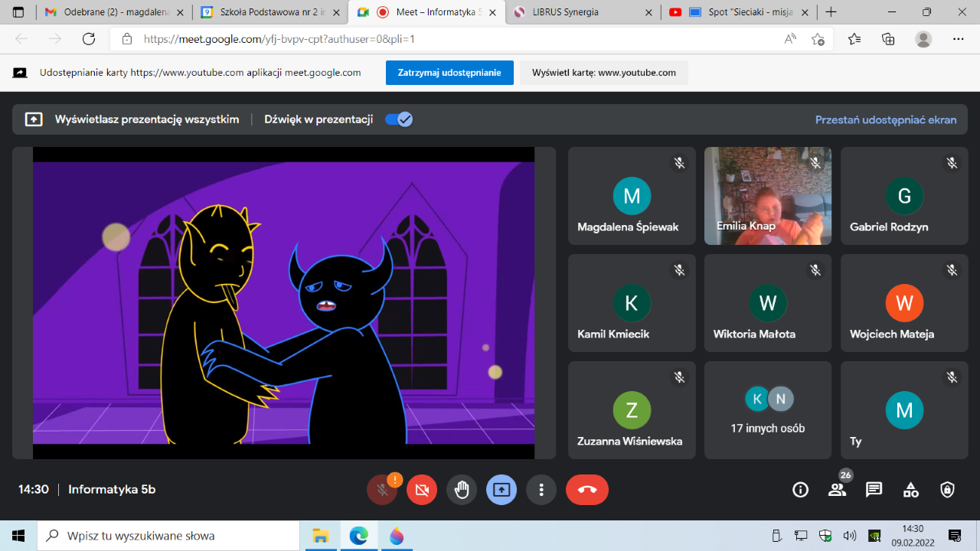
Task: Open more options three-dot menu
Action: click(x=541, y=490)
